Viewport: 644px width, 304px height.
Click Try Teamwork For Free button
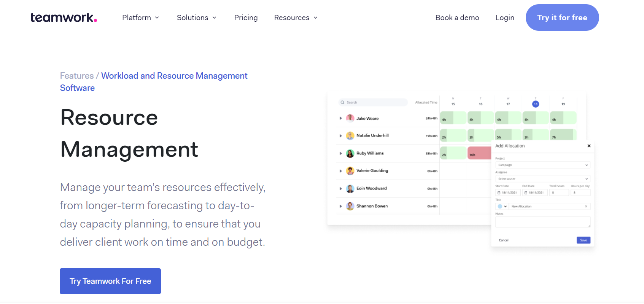110,281
